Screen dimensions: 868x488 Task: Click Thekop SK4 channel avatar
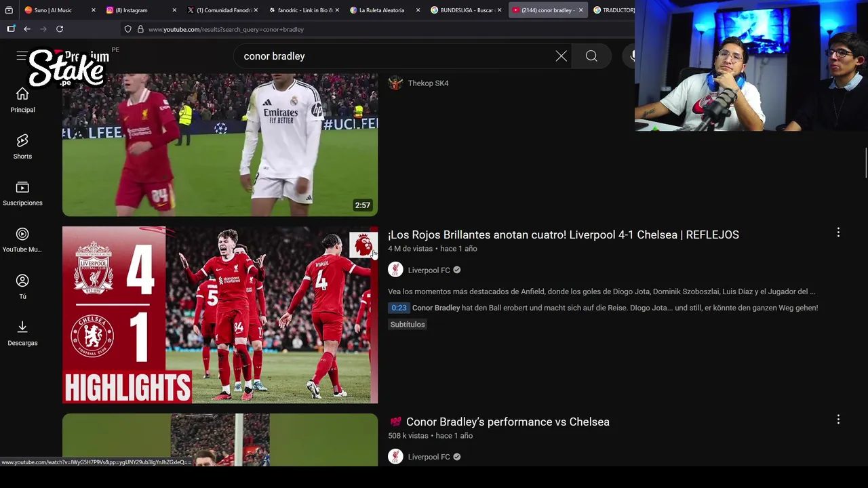pos(395,83)
